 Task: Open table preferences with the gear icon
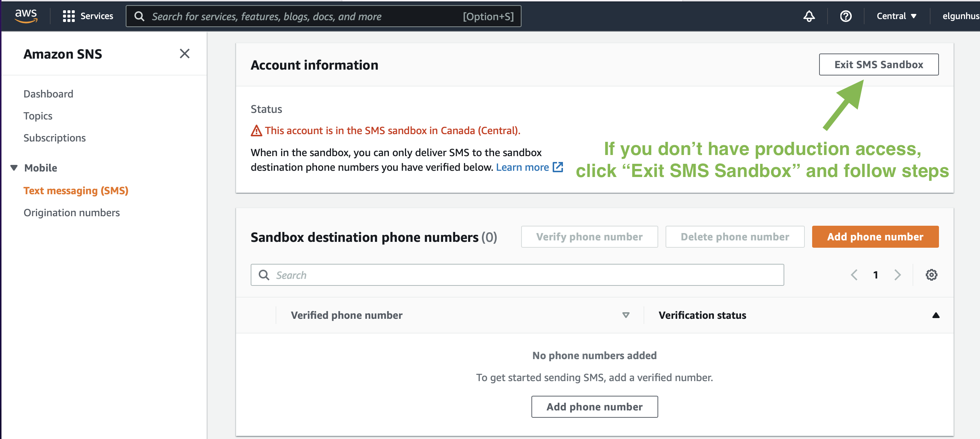tap(932, 275)
